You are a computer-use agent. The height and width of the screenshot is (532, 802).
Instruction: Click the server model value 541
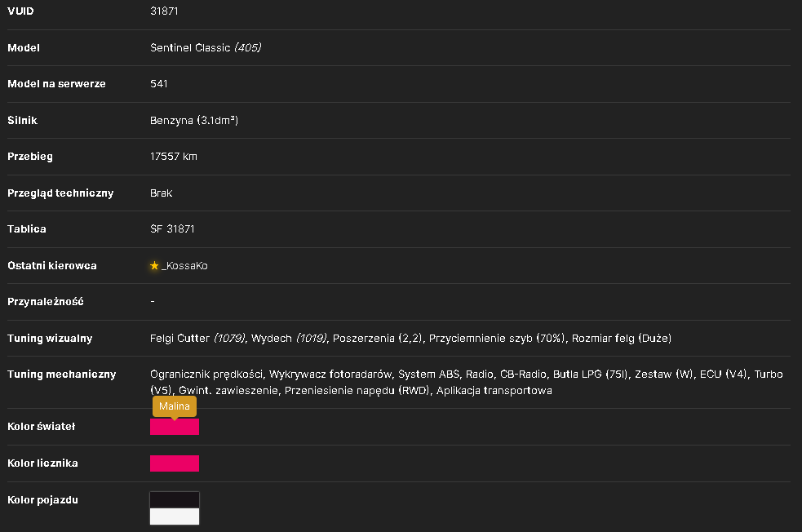click(x=158, y=84)
